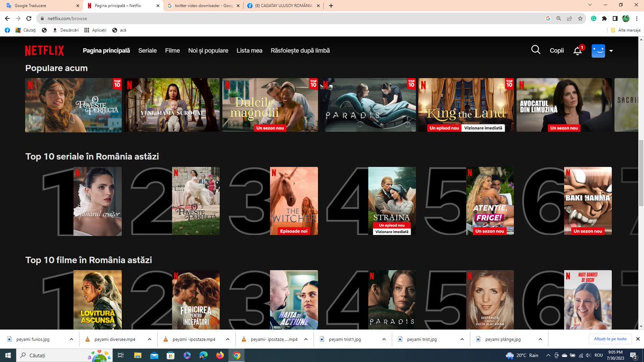
Task: Open Alte marcaje folder
Action: click(625, 30)
